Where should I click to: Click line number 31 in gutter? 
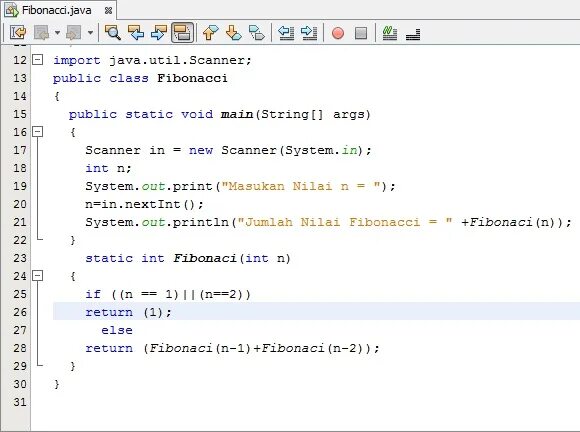pos(20,402)
